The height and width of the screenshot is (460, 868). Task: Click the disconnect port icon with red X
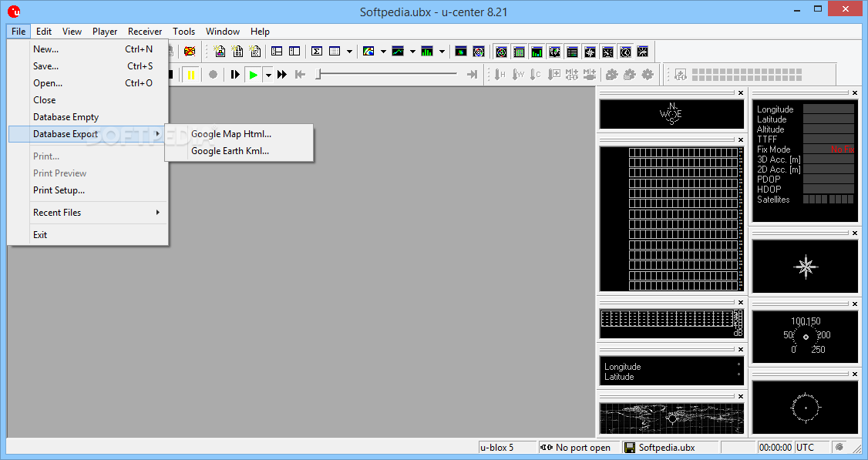(x=190, y=52)
